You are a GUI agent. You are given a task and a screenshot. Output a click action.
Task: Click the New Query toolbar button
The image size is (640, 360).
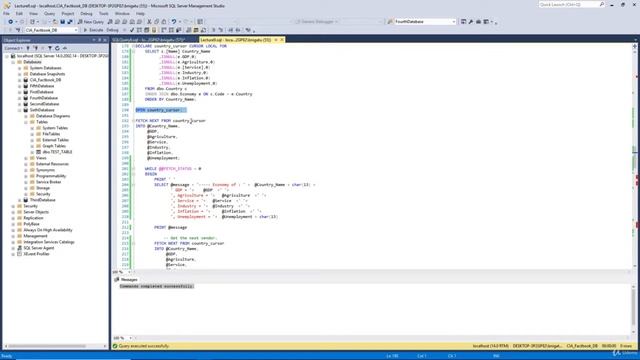(x=91, y=22)
